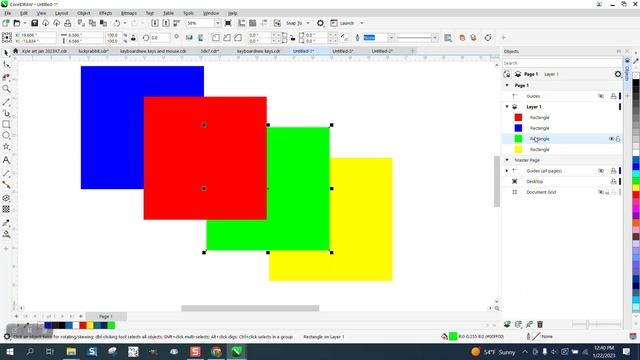Viewport: 640px width, 360px height.
Task: Select the yellow Rectangle in Objects list
Action: tap(540, 150)
